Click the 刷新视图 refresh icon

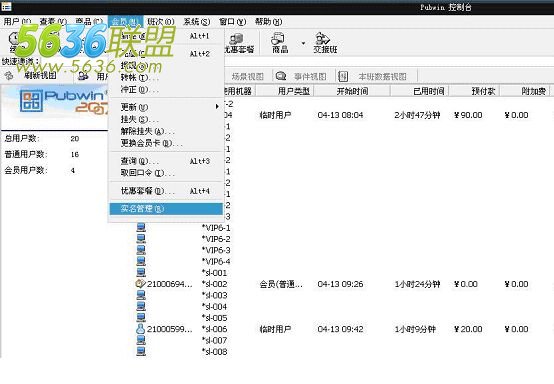(9, 75)
